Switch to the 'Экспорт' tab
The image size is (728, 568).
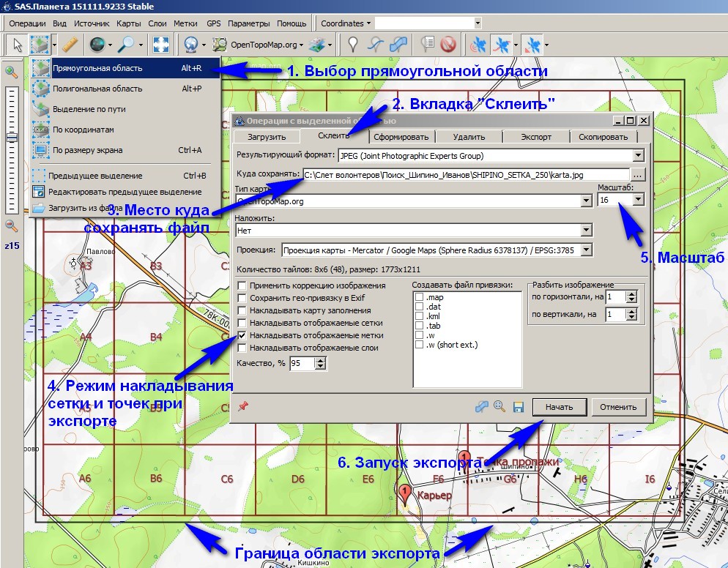tap(536, 137)
